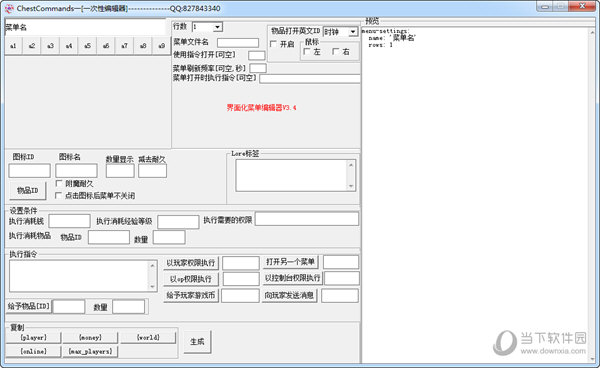Click the 使用指令打开 input box
Image resolution: width=600 pixels, height=368 pixels.
[256, 55]
